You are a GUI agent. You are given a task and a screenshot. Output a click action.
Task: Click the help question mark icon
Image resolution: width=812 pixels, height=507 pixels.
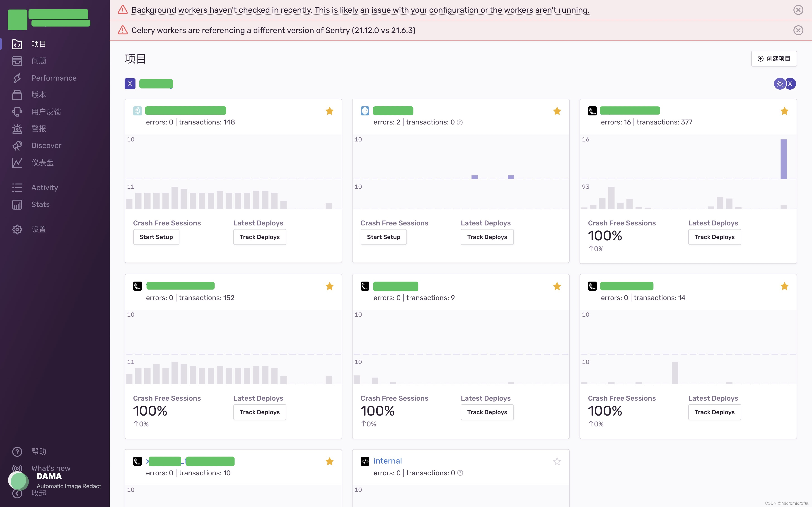point(17,452)
